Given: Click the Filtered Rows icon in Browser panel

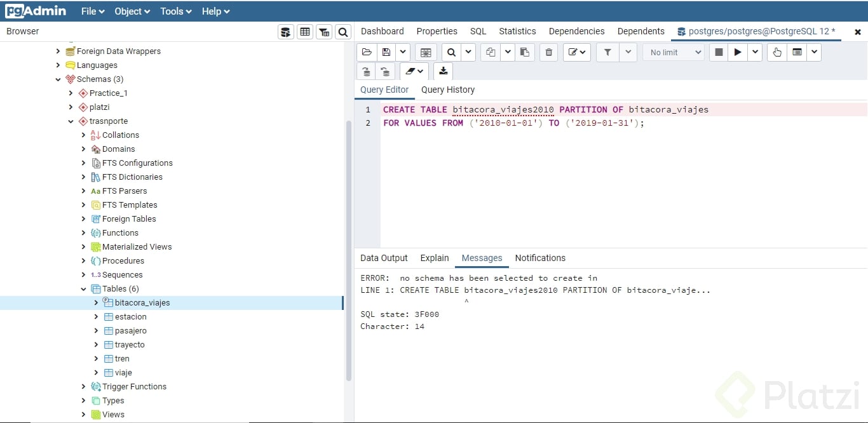Looking at the screenshot, I should (324, 32).
